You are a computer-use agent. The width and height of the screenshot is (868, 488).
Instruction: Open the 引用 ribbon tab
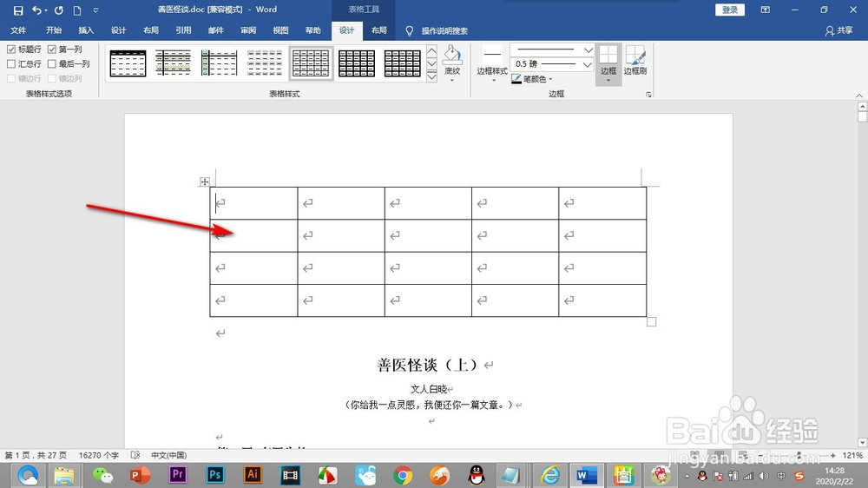[183, 30]
